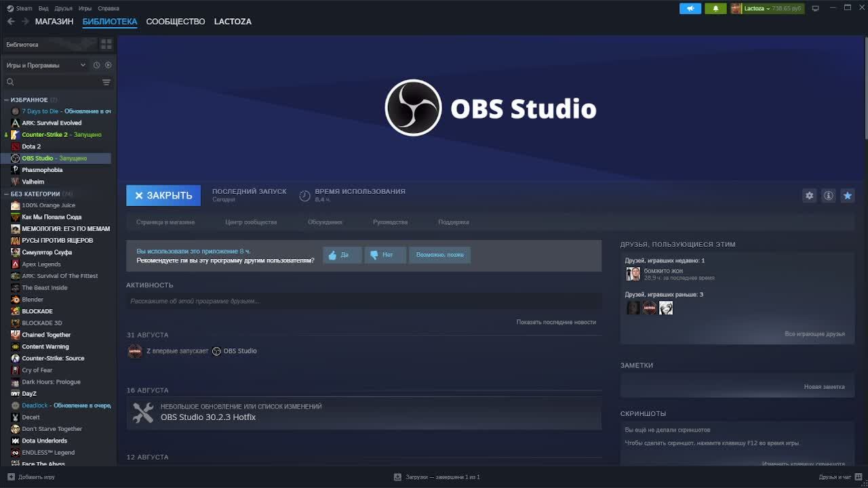This screenshot has width=868, height=488.
Task: Open Руководства link
Action: [x=390, y=222]
